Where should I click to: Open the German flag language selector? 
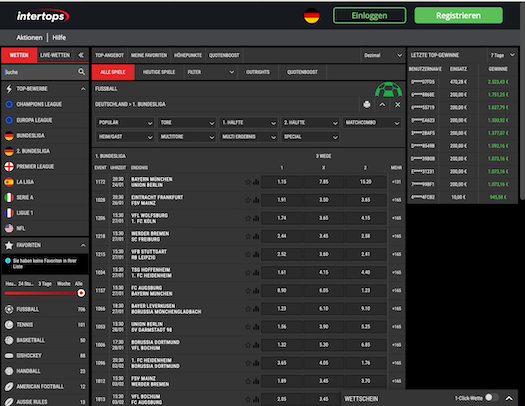(x=311, y=16)
